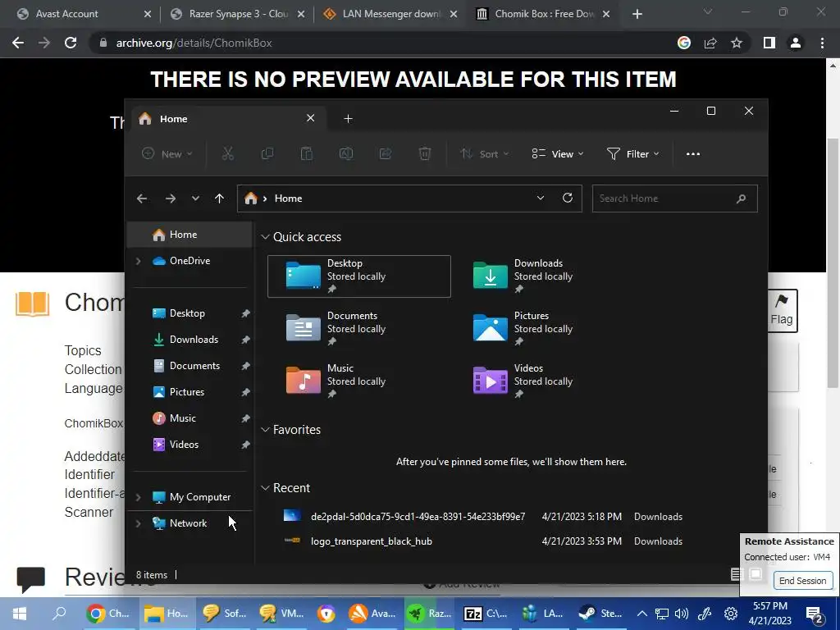Reload the page in Chrome
The width and height of the screenshot is (840, 630).
click(x=71, y=43)
